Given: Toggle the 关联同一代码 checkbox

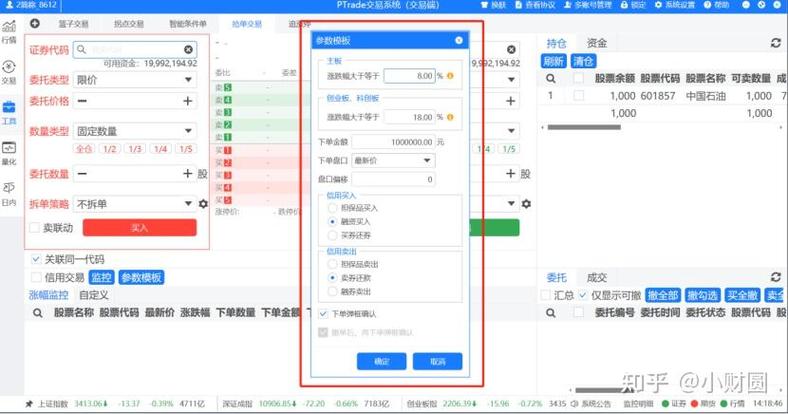Looking at the screenshot, I should pos(36,259).
